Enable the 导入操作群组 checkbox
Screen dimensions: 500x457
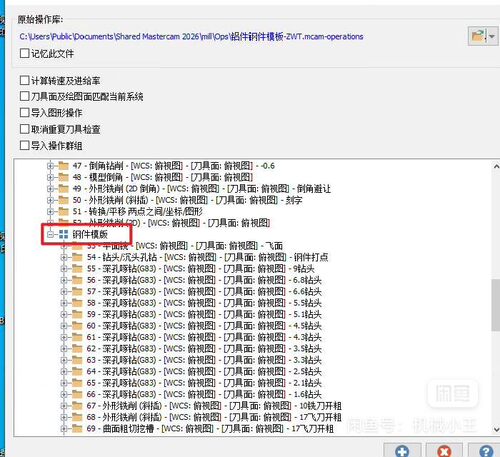(x=24, y=145)
